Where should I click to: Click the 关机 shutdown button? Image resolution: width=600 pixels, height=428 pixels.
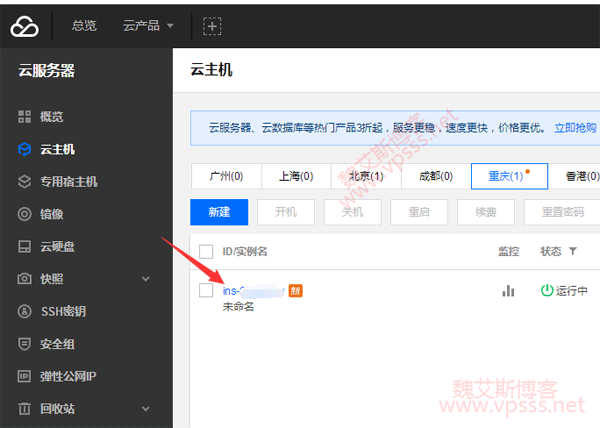click(x=352, y=212)
